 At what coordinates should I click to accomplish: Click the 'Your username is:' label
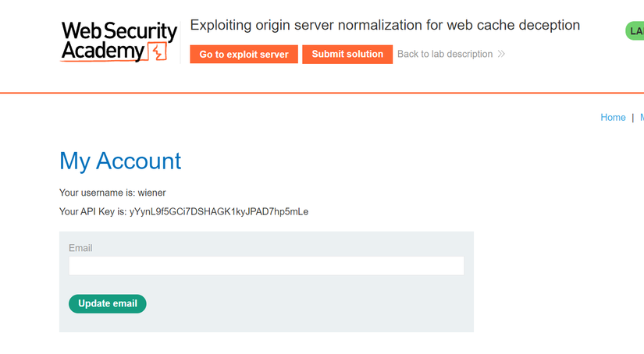tap(98, 193)
